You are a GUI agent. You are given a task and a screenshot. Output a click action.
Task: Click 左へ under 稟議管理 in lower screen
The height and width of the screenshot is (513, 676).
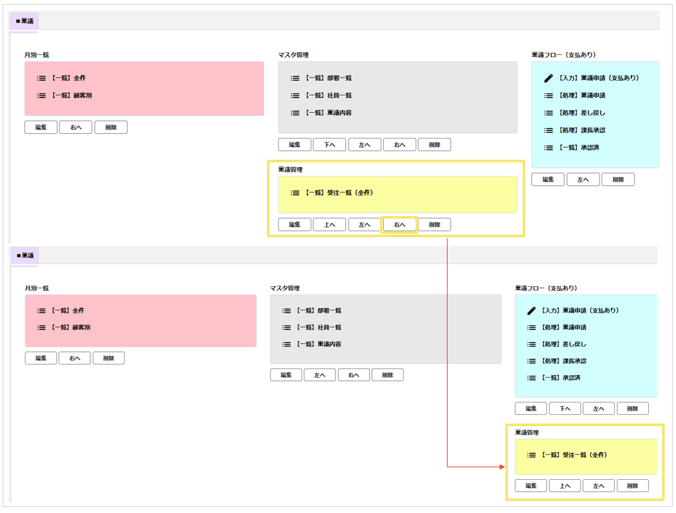tap(599, 486)
